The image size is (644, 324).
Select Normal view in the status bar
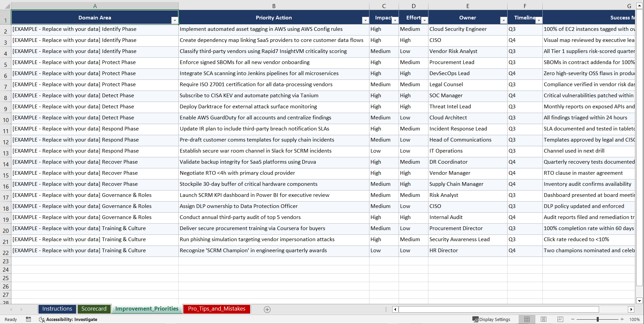[x=527, y=319]
